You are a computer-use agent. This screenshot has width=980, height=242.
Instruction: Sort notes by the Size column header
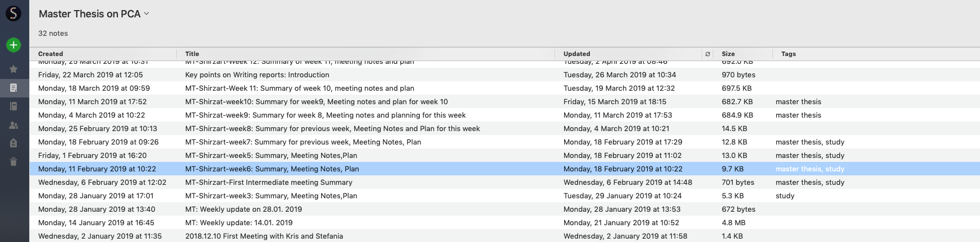pos(728,54)
